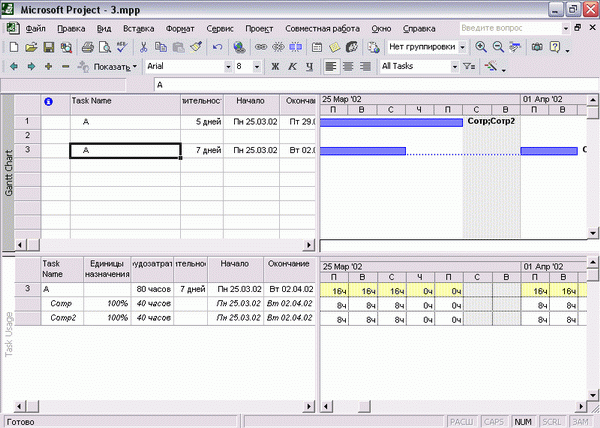Expand the help question box dropdown arrow
Viewport: 600px width, 428px height.
tap(566, 28)
